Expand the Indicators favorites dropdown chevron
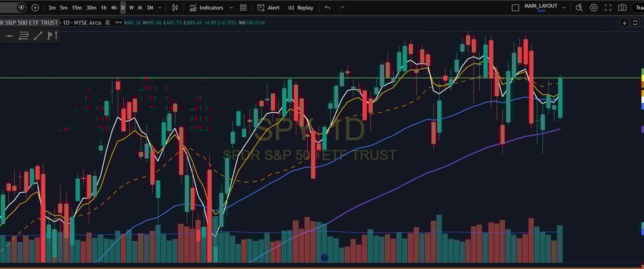 [x=231, y=8]
